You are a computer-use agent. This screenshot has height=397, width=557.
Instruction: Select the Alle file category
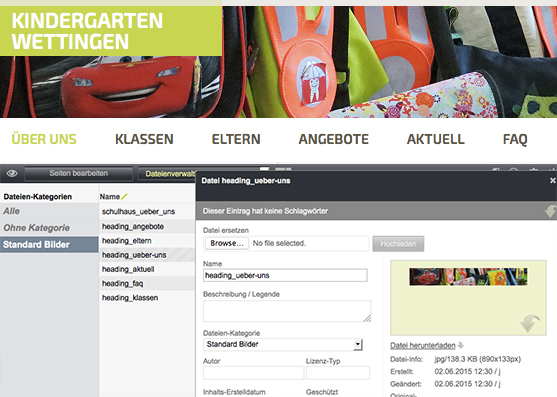pyautogui.click(x=49, y=211)
